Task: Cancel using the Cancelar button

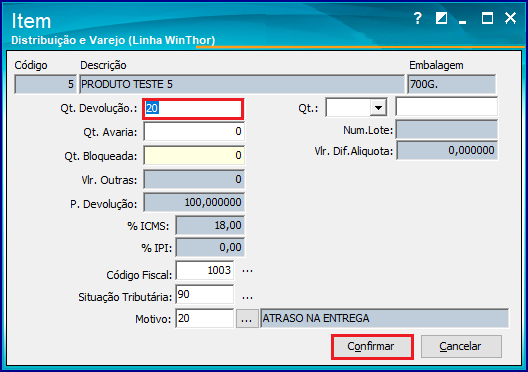Action: [x=461, y=346]
